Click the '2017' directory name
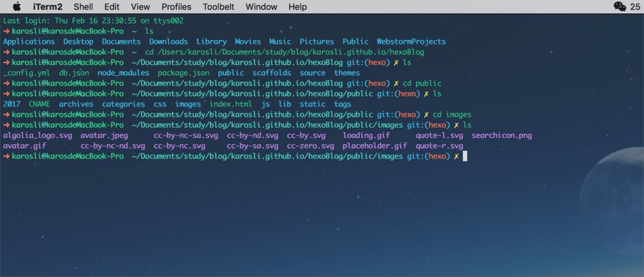 pos(12,104)
